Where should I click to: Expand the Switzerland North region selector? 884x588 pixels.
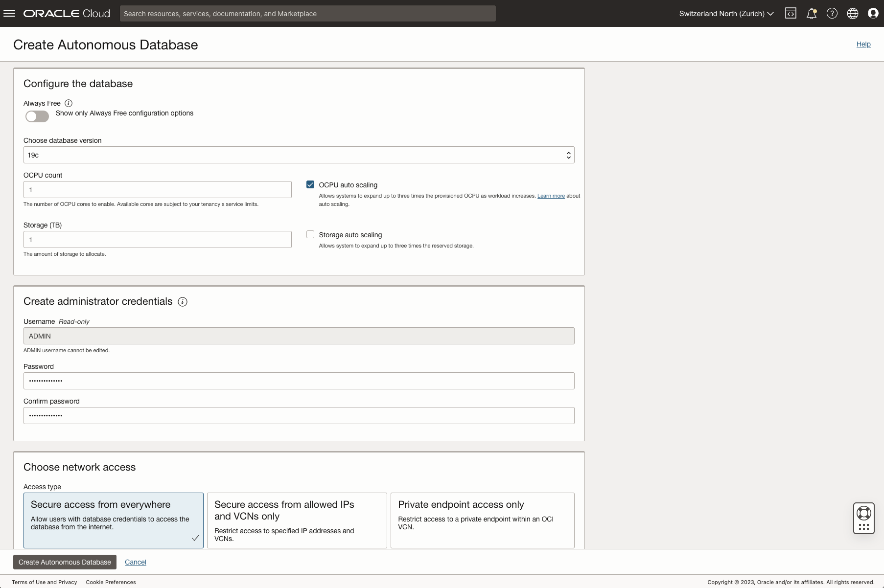(x=726, y=13)
